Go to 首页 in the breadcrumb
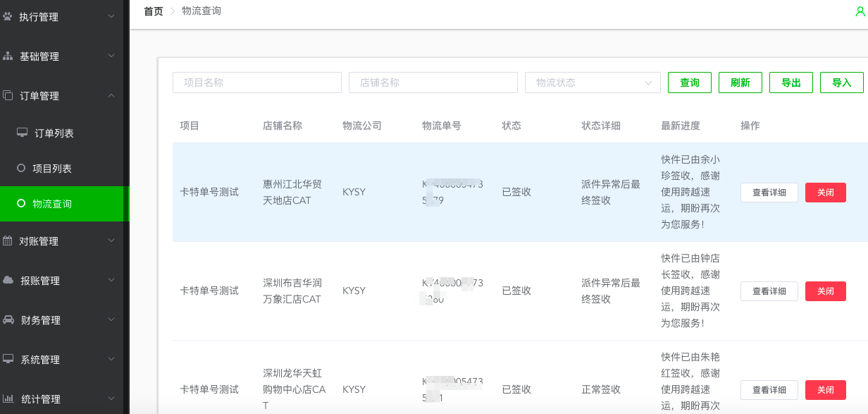The width and height of the screenshot is (868, 414). click(153, 11)
